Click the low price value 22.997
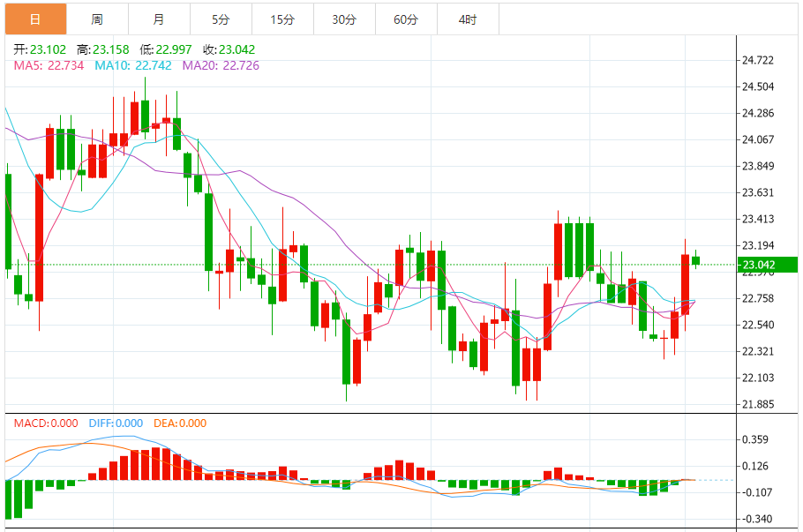The width and height of the screenshot is (803, 532). (x=174, y=49)
